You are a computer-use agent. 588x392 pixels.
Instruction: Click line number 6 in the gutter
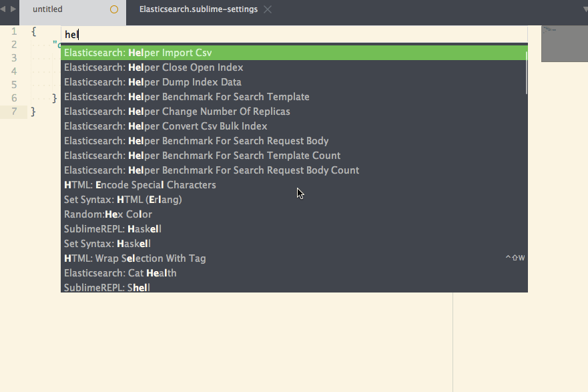[x=14, y=98]
